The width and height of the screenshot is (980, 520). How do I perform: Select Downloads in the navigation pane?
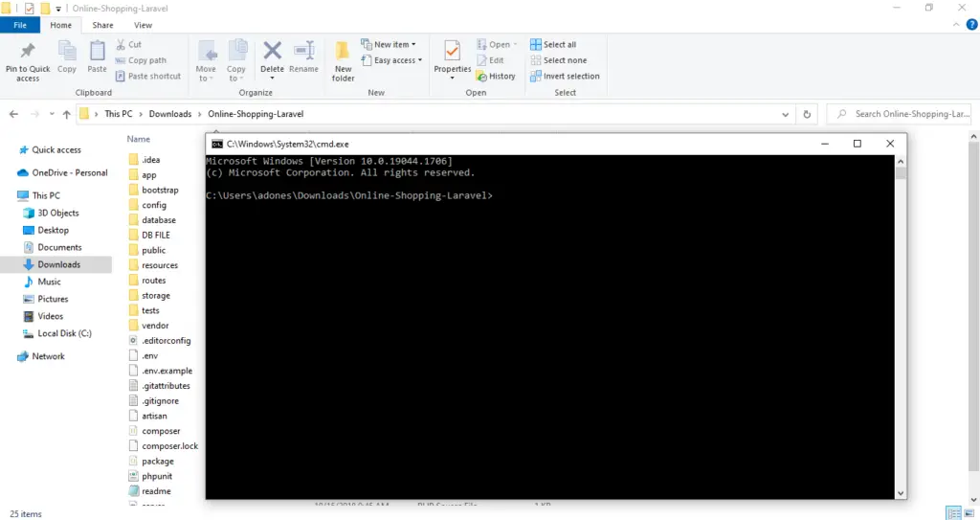[58, 264]
